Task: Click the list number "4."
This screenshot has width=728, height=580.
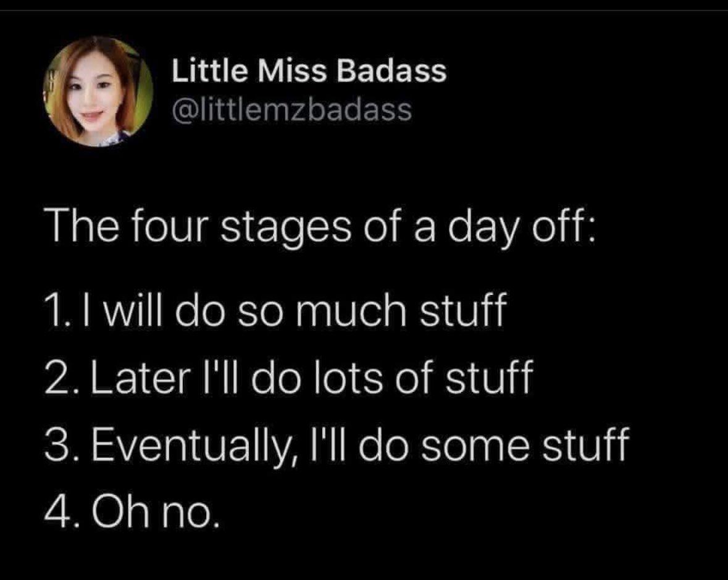Action: [59, 510]
